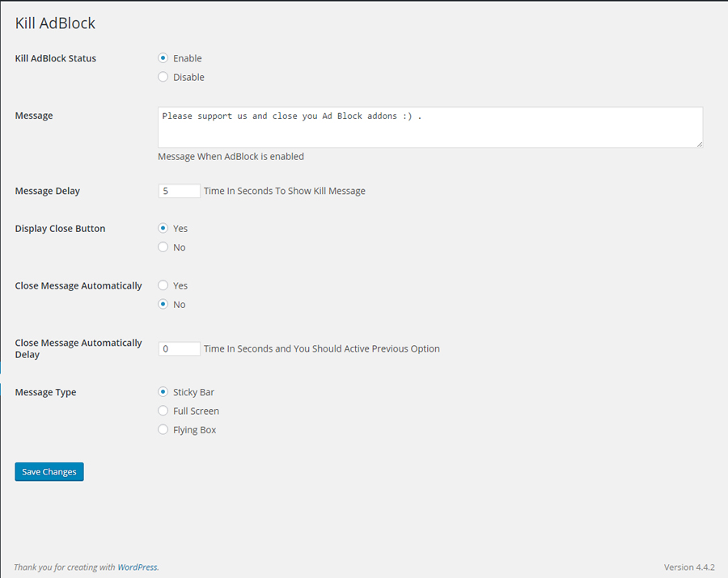Pick No for Close Message Automatically

point(163,305)
